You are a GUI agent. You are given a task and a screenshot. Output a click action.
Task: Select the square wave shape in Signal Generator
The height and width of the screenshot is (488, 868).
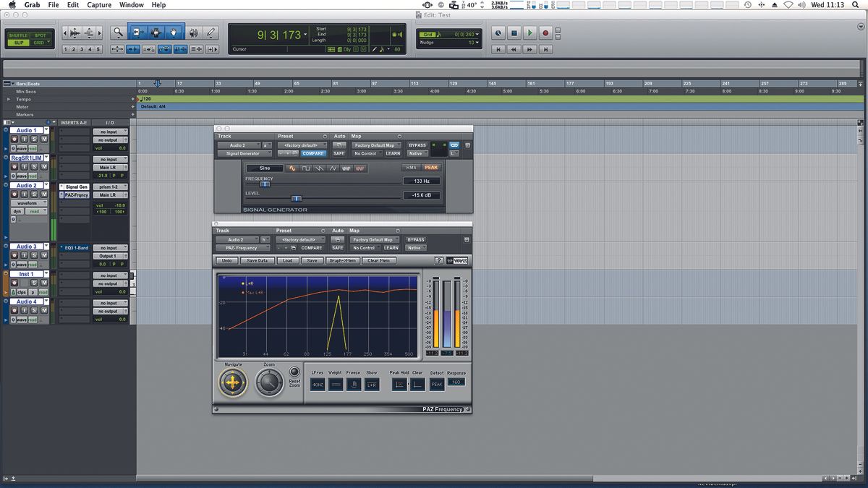(306, 168)
